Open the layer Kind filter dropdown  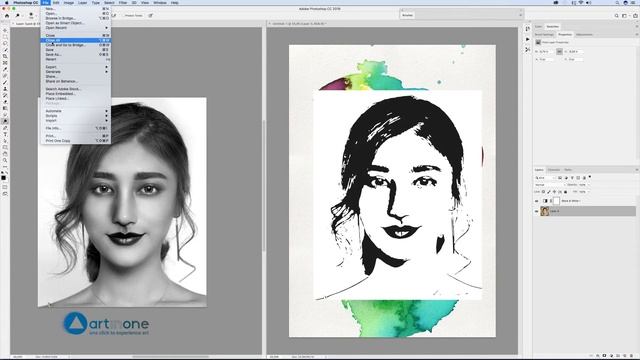point(544,178)
